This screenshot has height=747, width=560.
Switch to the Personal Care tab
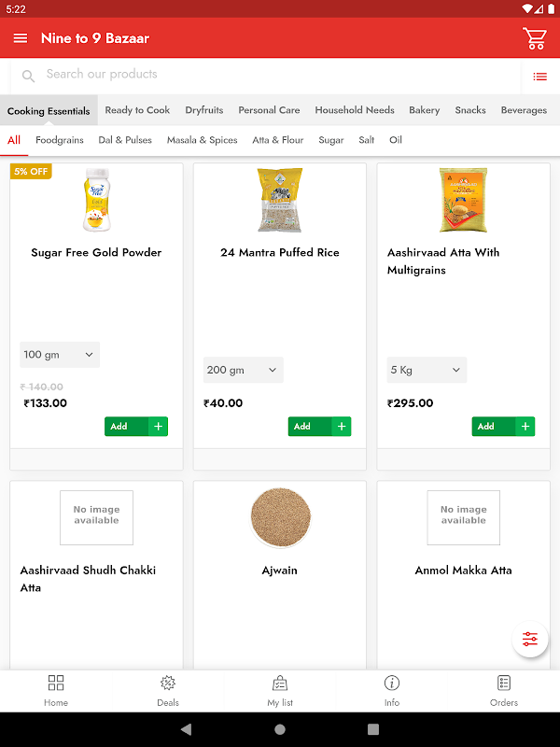[x=269, y=110]
